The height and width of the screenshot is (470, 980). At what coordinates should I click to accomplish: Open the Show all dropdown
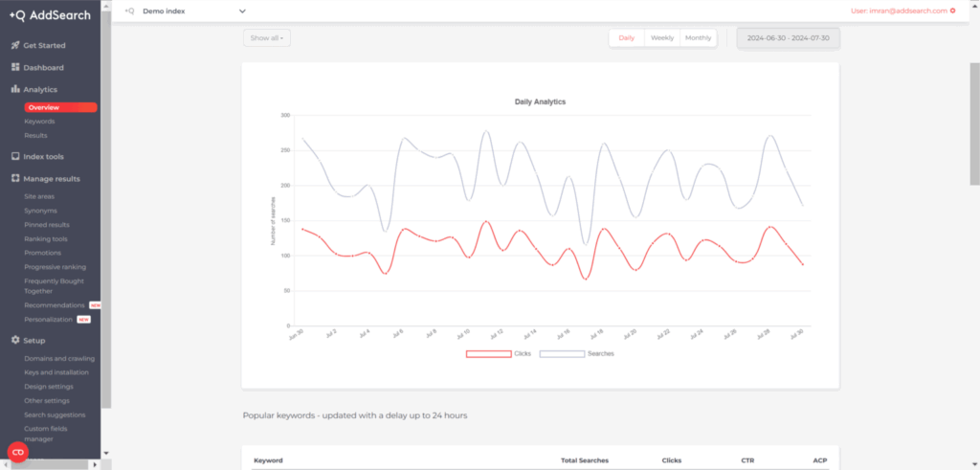[267, 38]
